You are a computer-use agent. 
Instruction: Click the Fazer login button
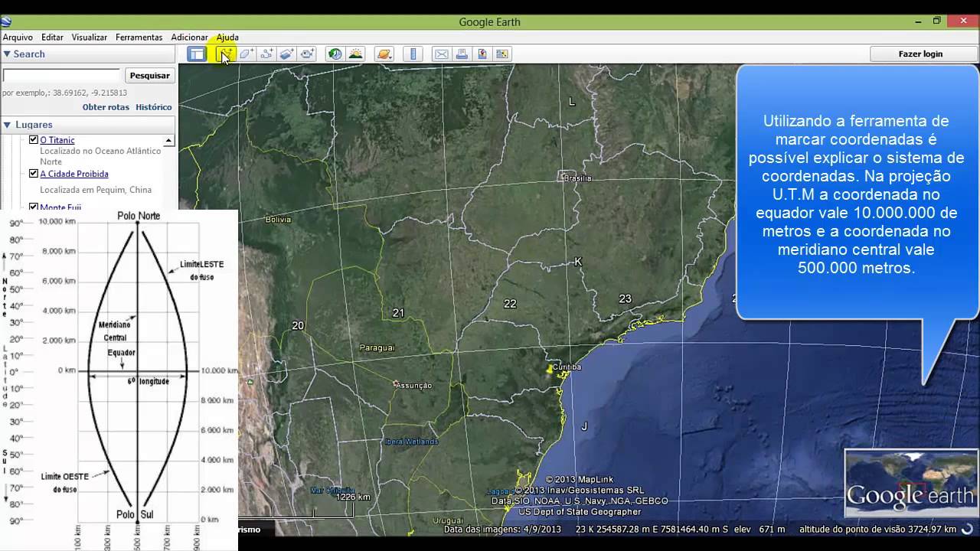(x=920, y=54)
